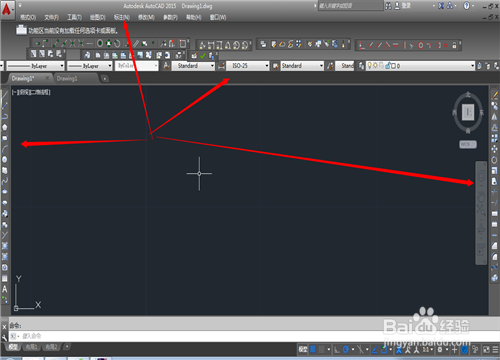This screenshot has height=360, width=500.
Task: Click the Help question mark icon
Action: [467, 6]
